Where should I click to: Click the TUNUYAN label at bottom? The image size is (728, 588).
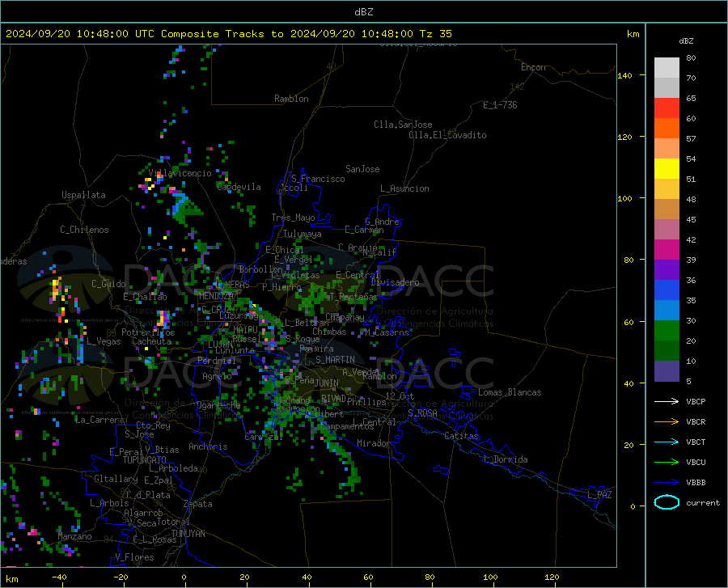coord(188,533)
